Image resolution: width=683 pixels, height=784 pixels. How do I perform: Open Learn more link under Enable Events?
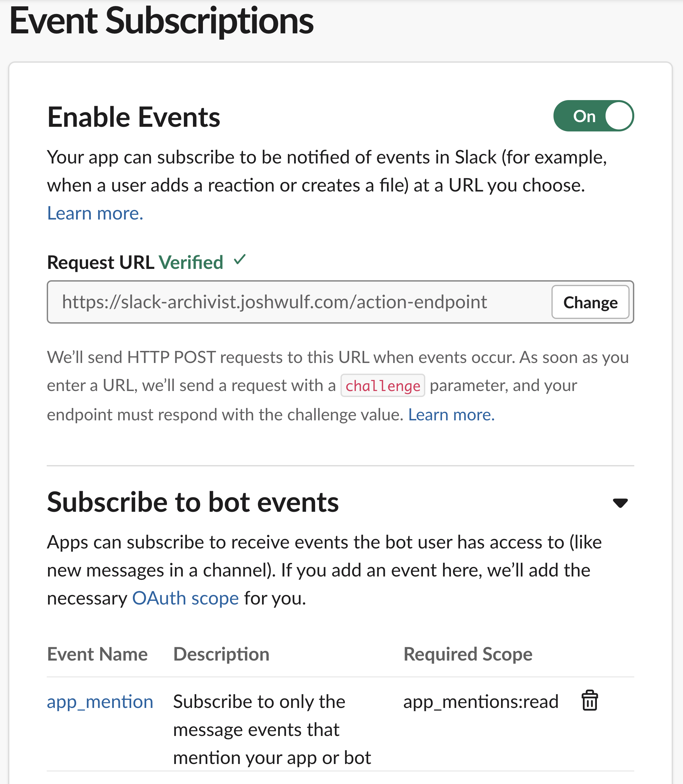[95, 213]
